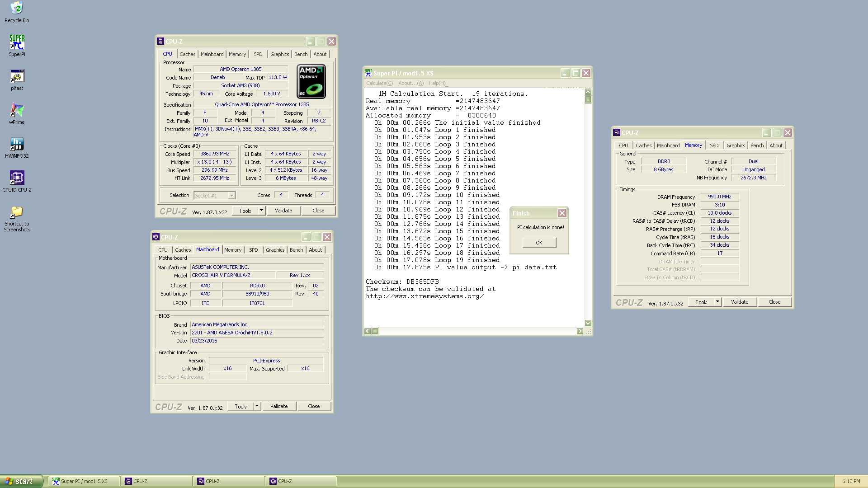The width and height of the screenshot is (868, 488).
Task: Click Tools button in CPU-Z CPU window
Action: [x=245, y=211]
